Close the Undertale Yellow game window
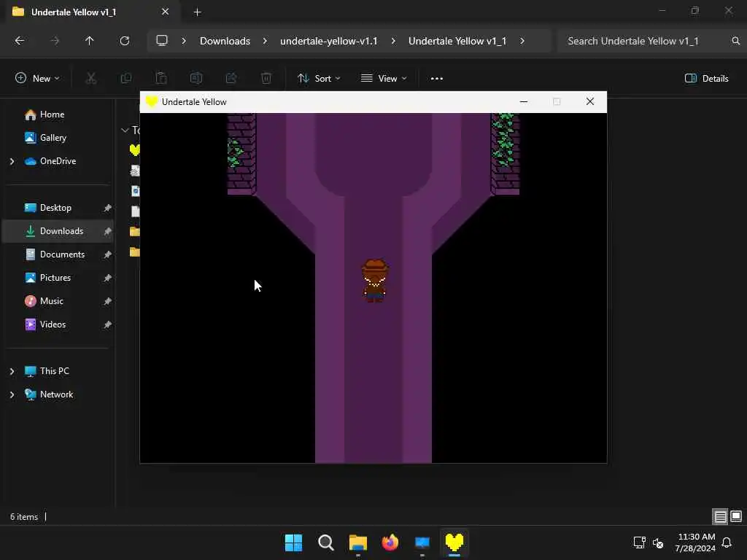747x560 pixels. (589, 101)
